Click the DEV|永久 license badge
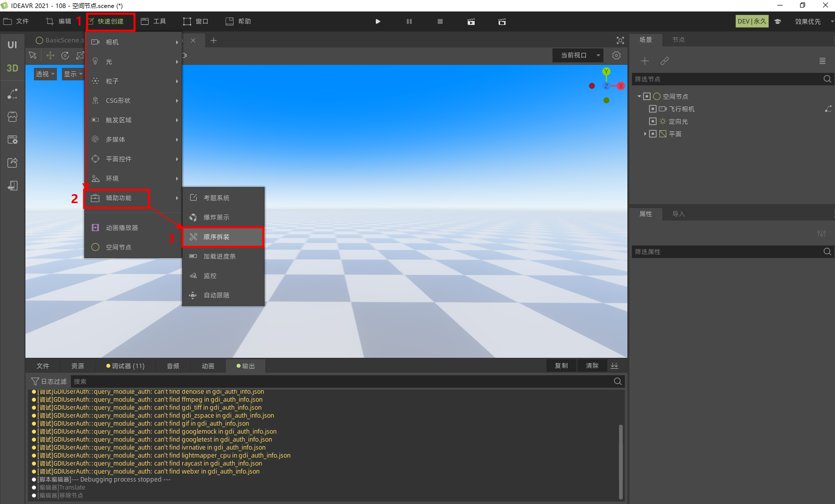835x504 pixels. pos(752,21)
